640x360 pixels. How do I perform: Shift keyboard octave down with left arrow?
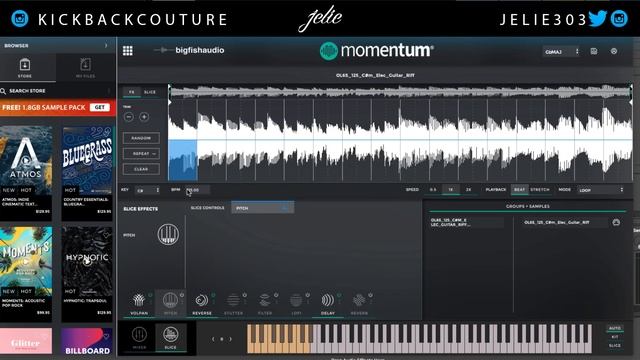coord(213,339)
